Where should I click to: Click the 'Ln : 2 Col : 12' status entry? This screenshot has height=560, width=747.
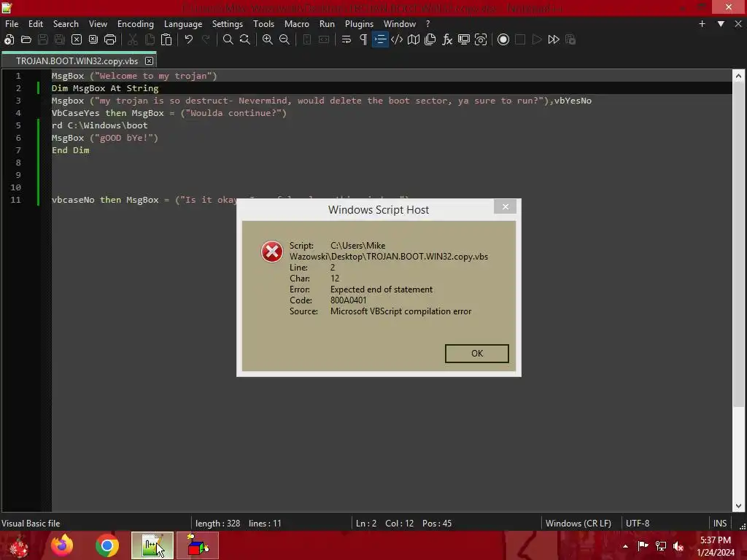tap(385, 524)
